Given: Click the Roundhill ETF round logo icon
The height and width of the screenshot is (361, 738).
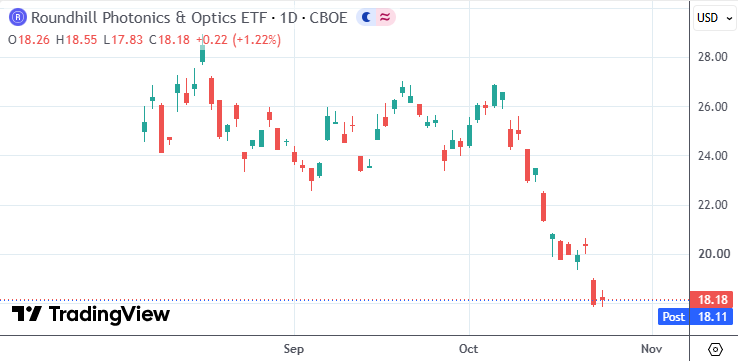Looking at the screenshot, I should coord(18,18).
